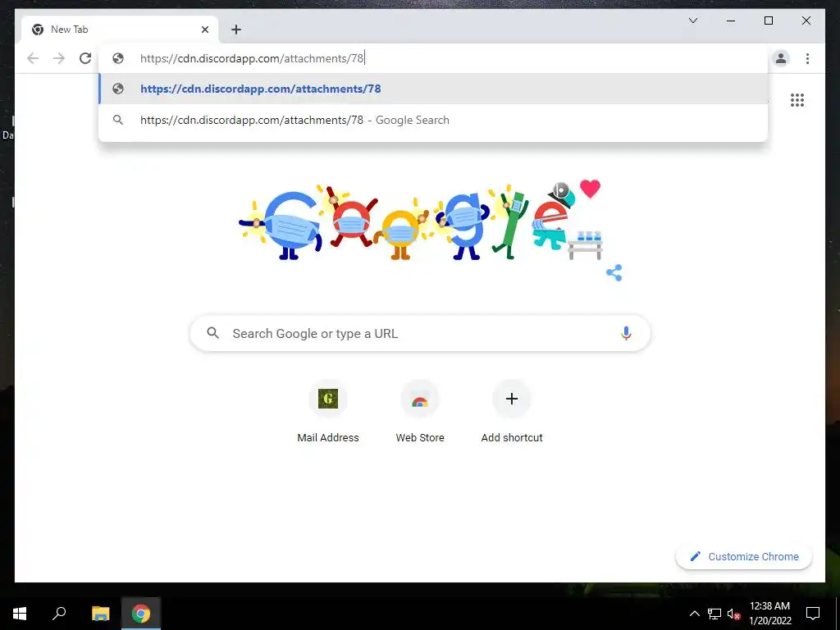Click the globe icon in the address bar
This screenshot has width=840, height=630.
pos(118,58)
